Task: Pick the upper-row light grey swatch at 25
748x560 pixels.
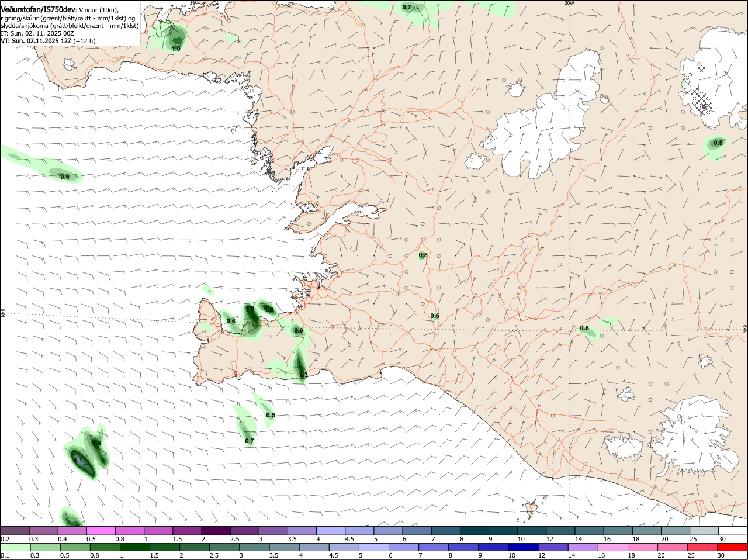Action: 704,531
